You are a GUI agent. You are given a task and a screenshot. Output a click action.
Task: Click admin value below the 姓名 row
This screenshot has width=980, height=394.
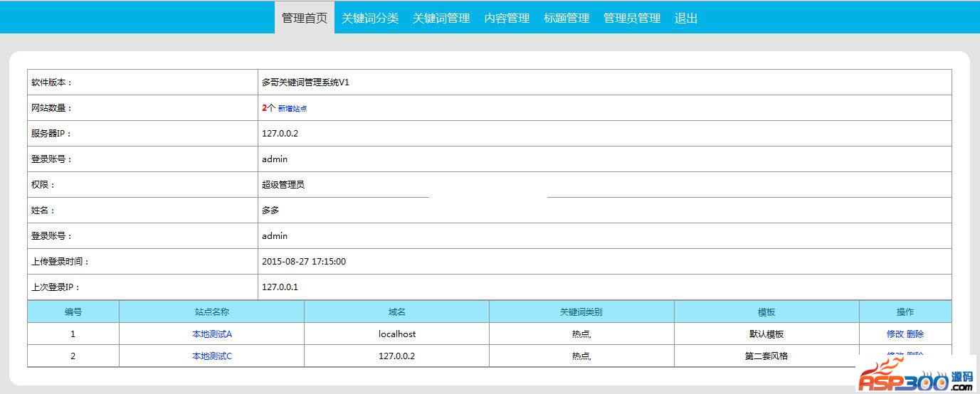point(275,236)
